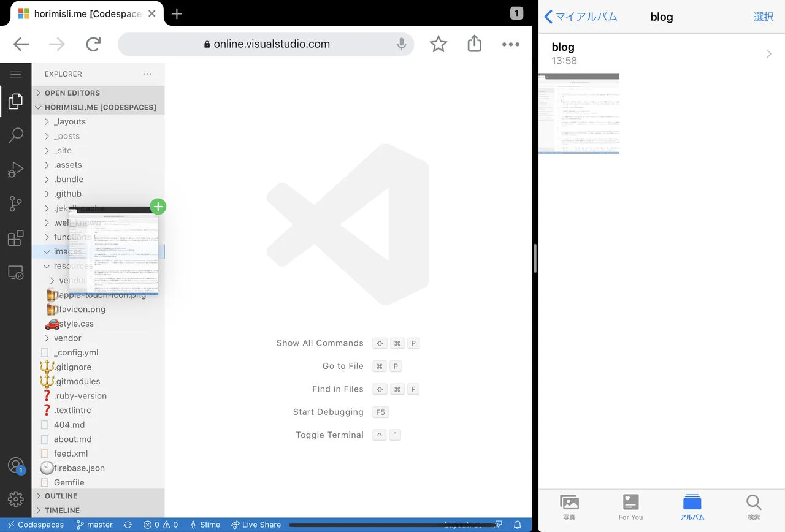Switch to 検索 tab in Photos
785x532 pixels.
click(x=754, y=507)
